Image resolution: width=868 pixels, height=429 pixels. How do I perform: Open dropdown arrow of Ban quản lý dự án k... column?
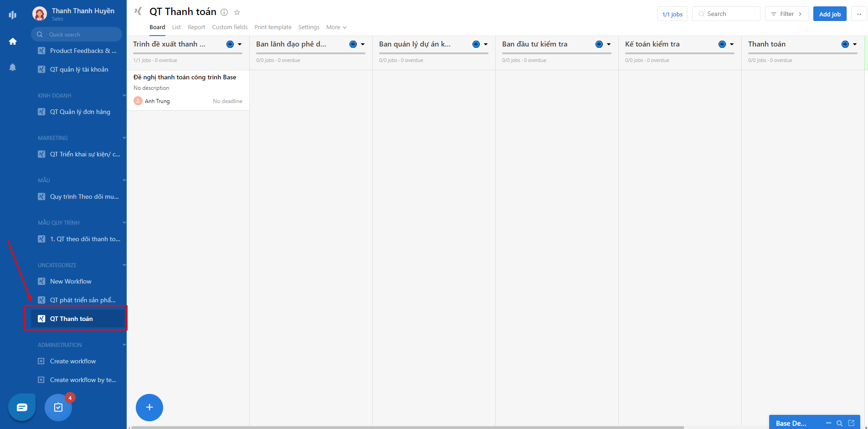coord(486,44)
